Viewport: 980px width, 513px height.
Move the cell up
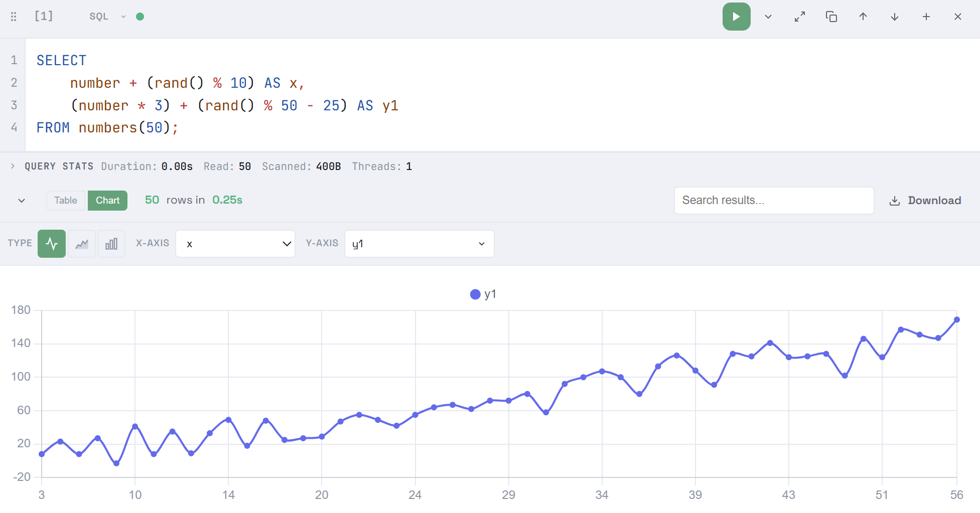point(863,17)
